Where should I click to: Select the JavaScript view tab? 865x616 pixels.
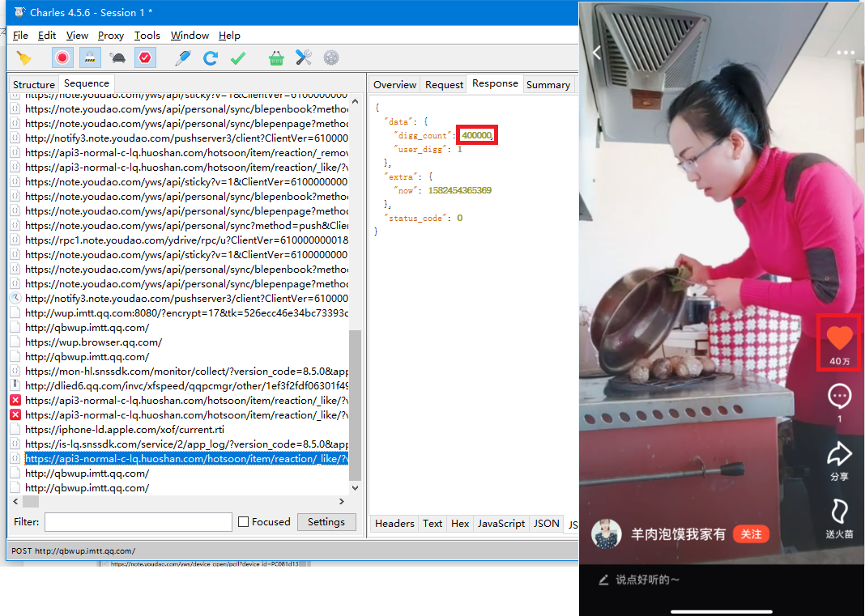coord(501,524)
